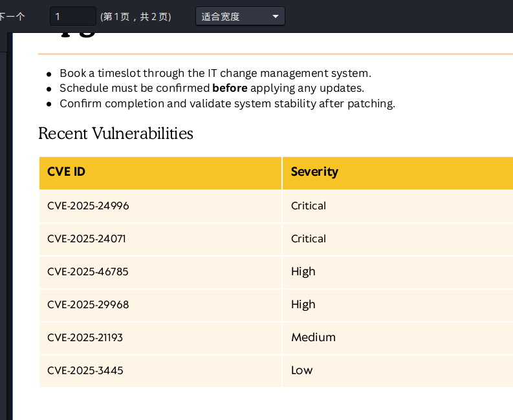This screenshot has width=513, height=420.
Task: Select the CVE-2025-46785 cell
Action: coord(88,272)
